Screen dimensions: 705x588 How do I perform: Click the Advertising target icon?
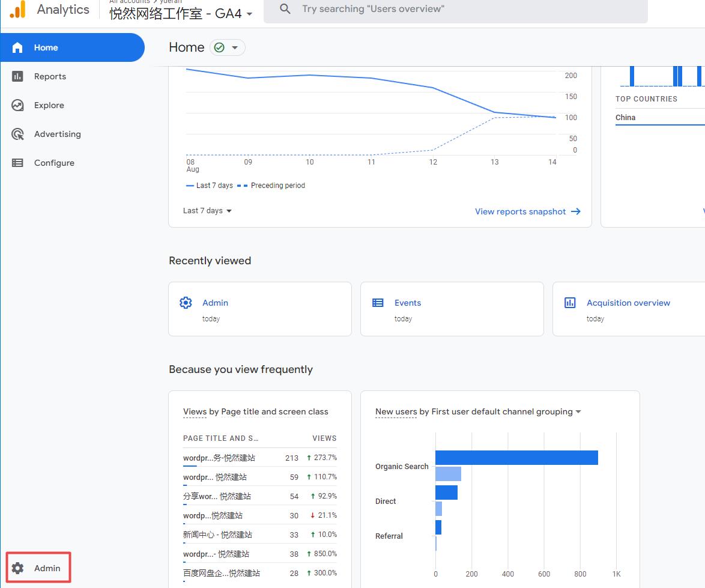tap(17, 134)
